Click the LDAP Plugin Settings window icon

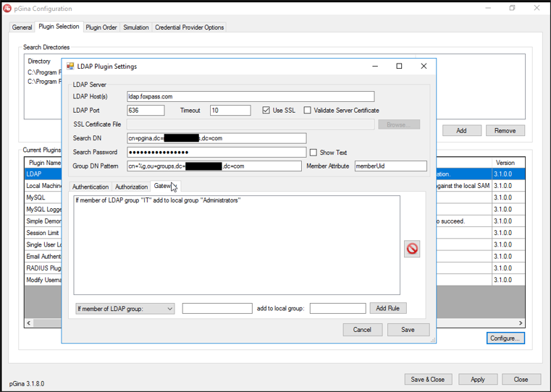tap(70, 67)
